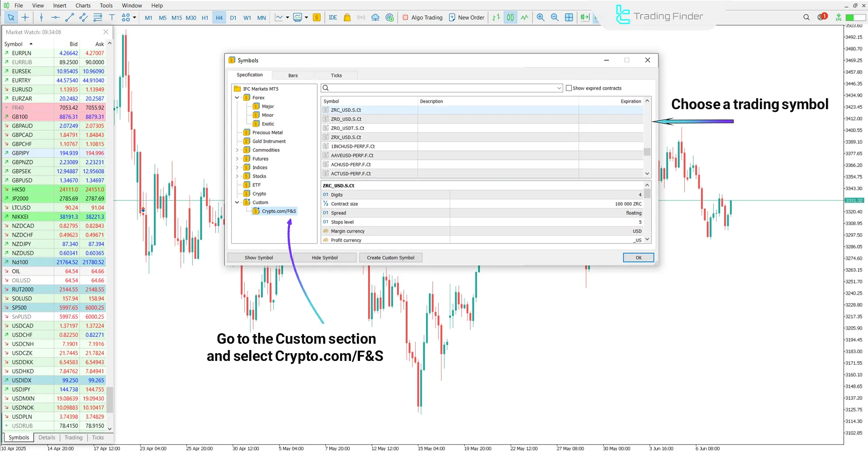Open the Charts menu
Viewport: 868px width, 451px height.
click(x=83, y=5)
